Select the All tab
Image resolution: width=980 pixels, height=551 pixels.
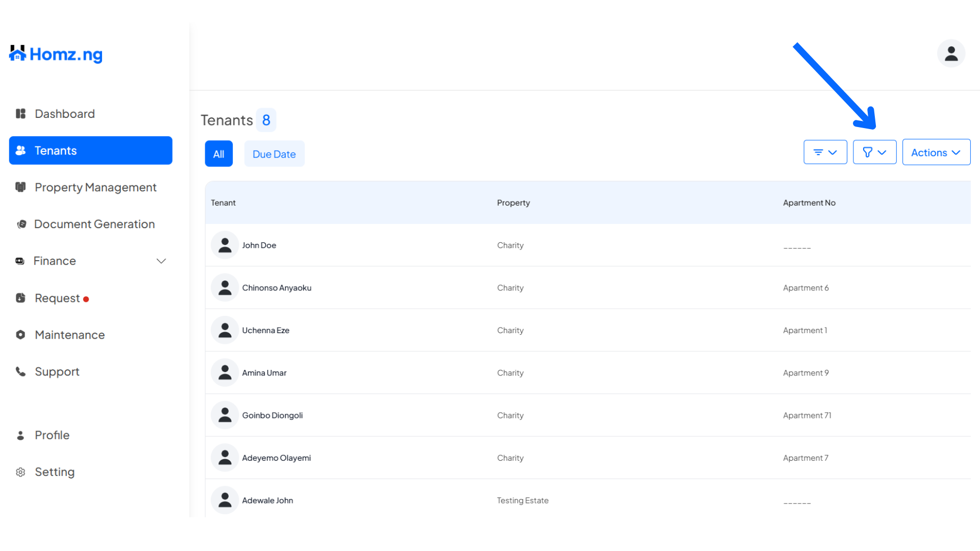click(219, 154)
